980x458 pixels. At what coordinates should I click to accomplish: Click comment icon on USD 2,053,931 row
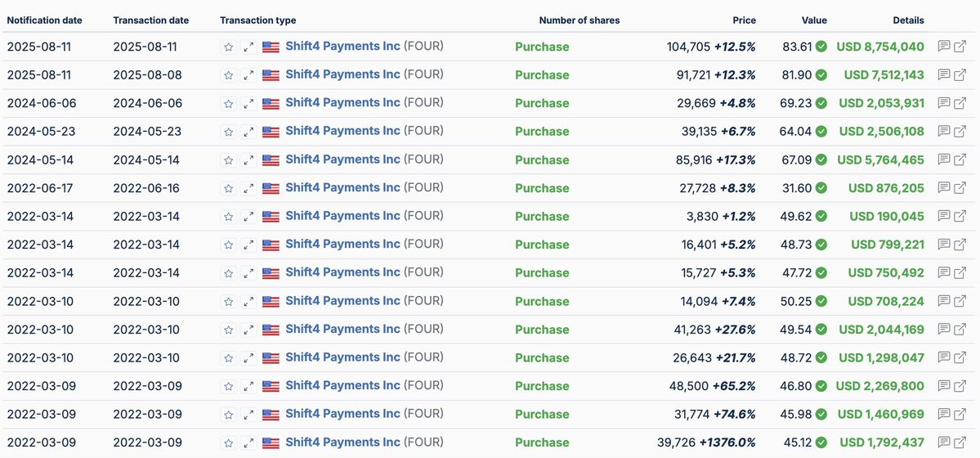pyautogui.click(x=944, y=103)
